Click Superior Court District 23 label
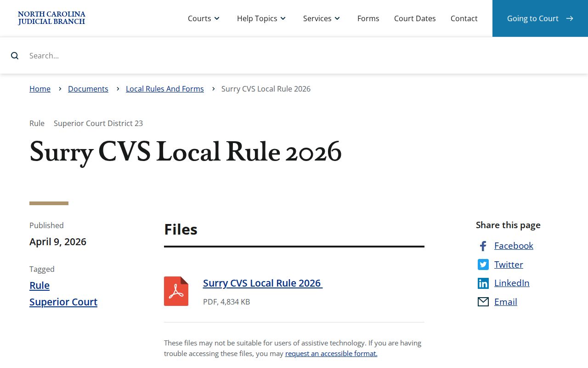The width and height of the screenshot is (588, 368). (98, 123)
